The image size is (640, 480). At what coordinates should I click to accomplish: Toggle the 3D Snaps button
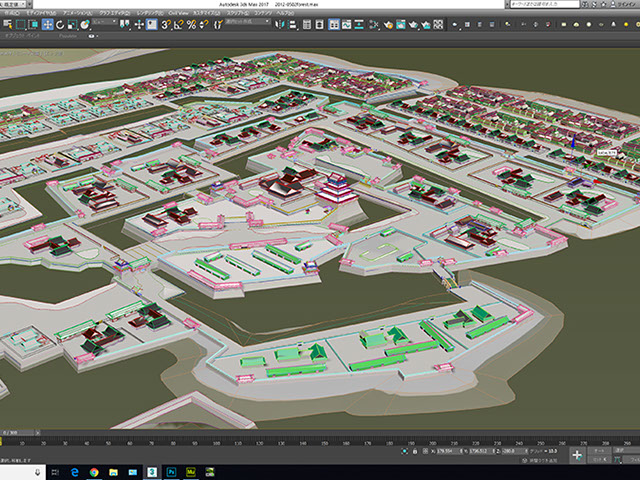coord(165,24)
